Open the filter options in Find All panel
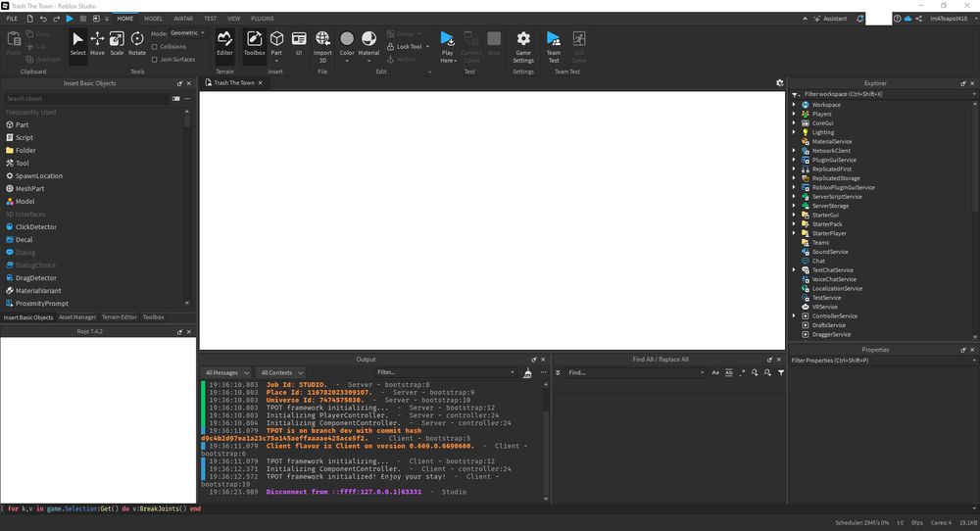Screen dimensions: 980x531 [x=781, y=373]
